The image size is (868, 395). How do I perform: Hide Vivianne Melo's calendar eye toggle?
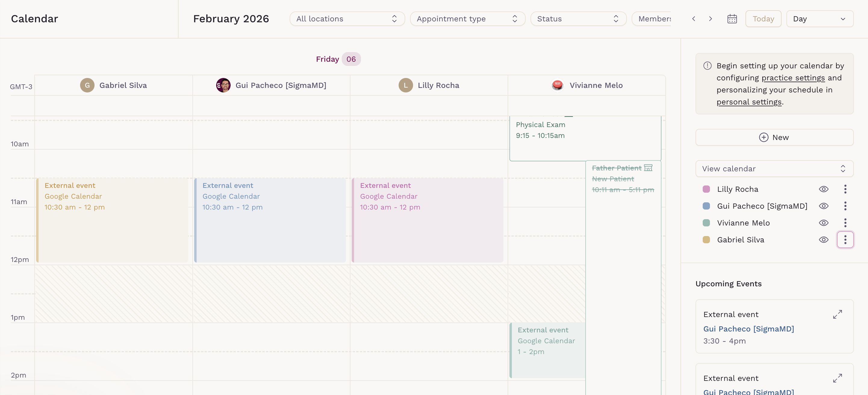[823, 223]
